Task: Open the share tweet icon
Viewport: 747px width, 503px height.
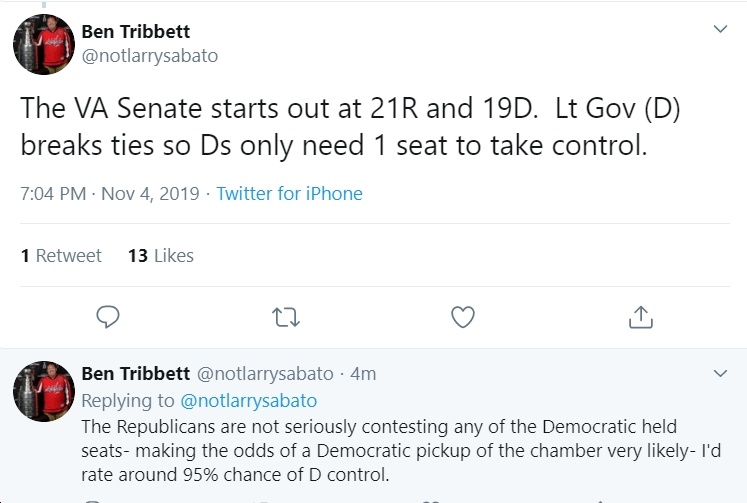Action: [641, 317]
